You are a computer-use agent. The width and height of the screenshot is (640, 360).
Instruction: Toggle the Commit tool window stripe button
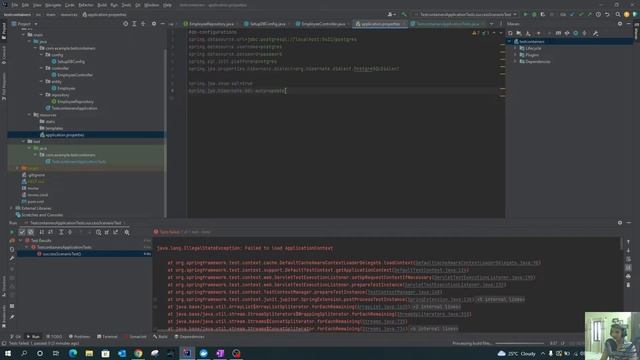click(4, 55)
